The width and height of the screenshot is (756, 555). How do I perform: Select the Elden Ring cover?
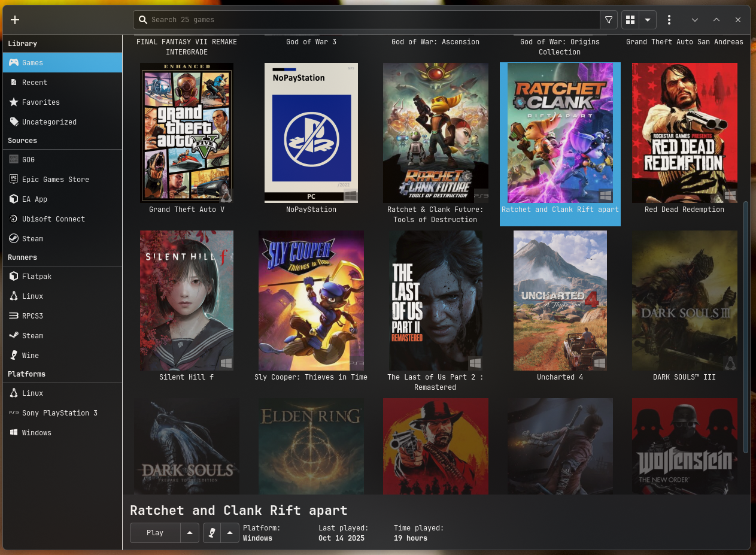[x=311, y=447]
